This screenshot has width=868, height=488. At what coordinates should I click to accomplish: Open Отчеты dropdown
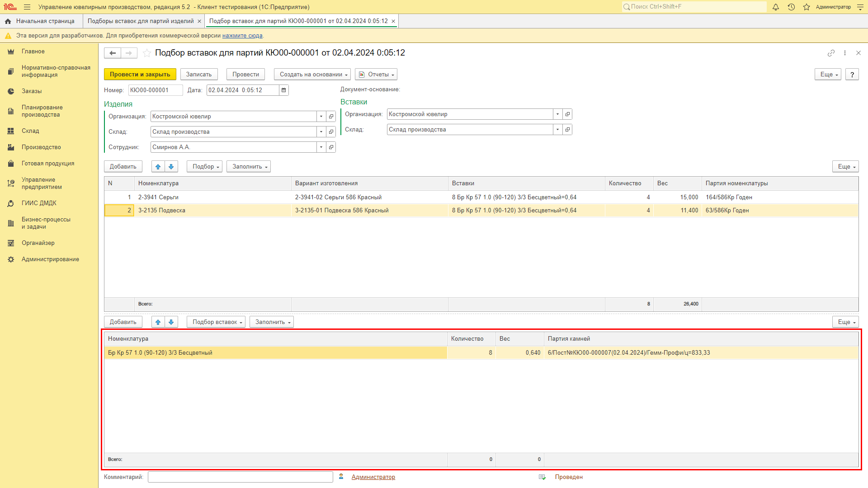point(376,75)
